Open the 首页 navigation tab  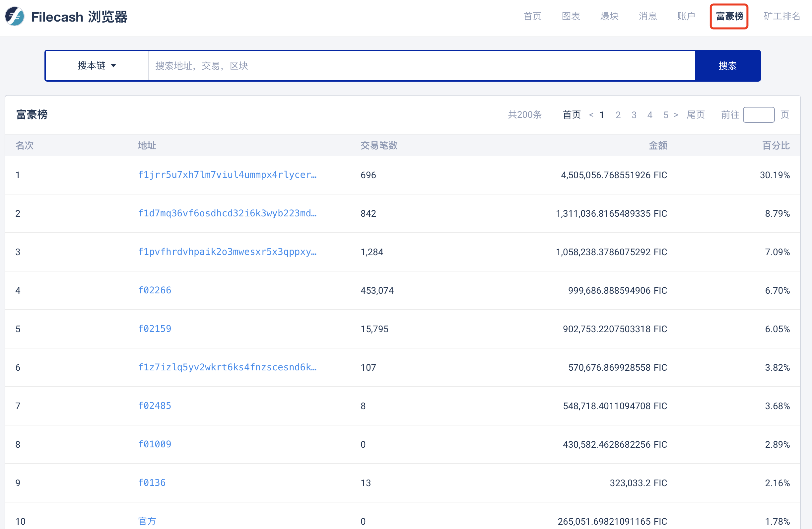(x=532, y=16)
